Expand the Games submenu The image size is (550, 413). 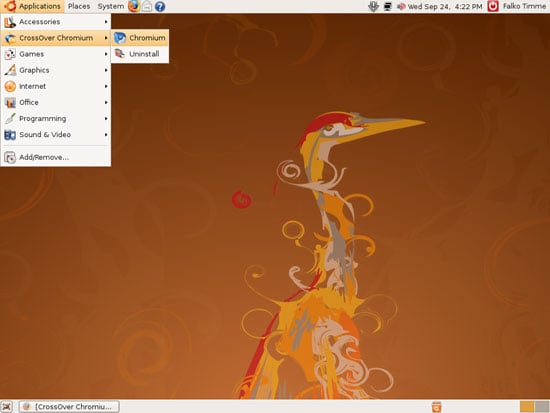[x=55, y=54]
